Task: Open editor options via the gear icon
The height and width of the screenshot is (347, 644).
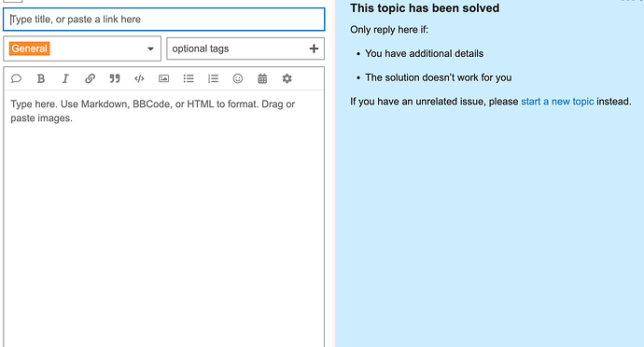Action: point(287,78)
